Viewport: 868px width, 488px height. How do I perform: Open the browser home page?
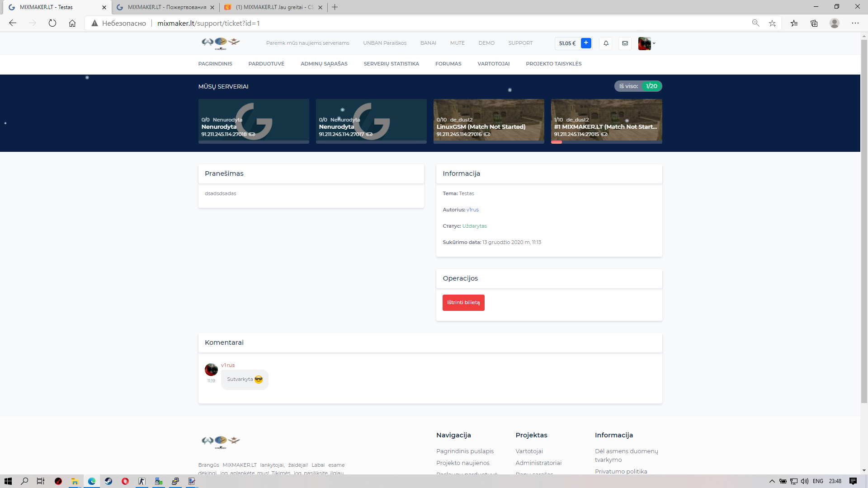72,23
